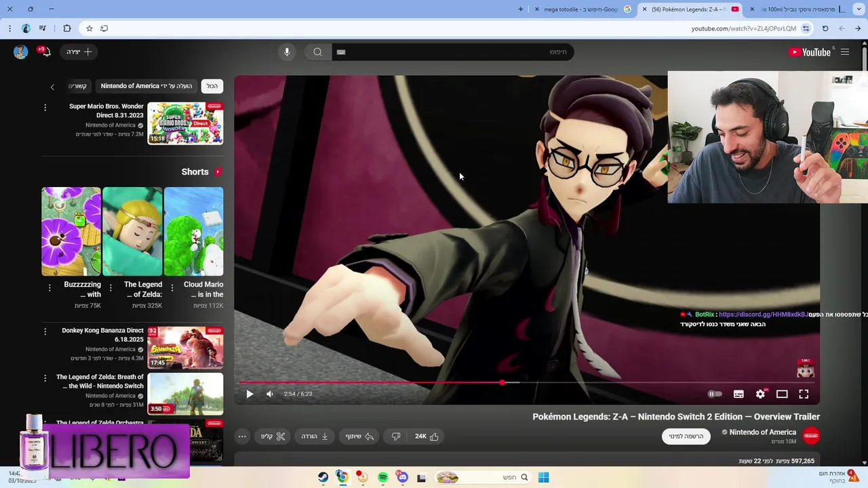Open a new browser tab with plus
Screen dimensions: 868x488
521,9
